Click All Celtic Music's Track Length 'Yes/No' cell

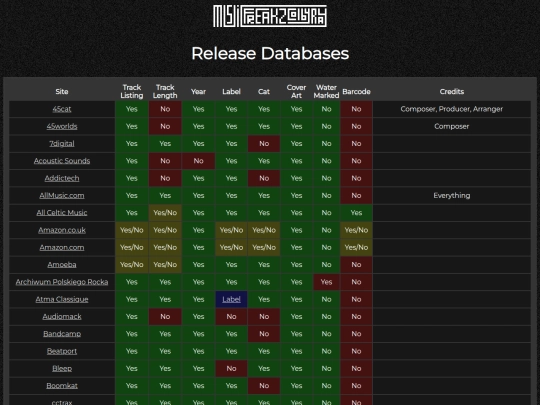(165, 212)
